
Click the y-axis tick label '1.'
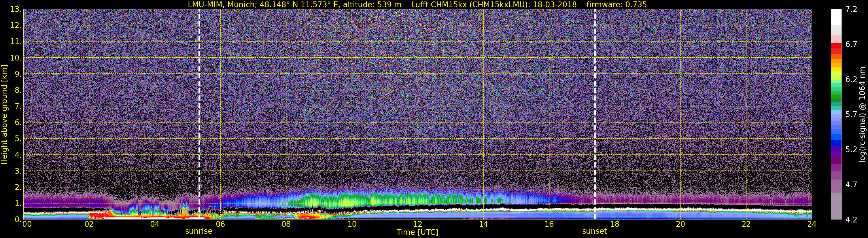tap(18, 204)
